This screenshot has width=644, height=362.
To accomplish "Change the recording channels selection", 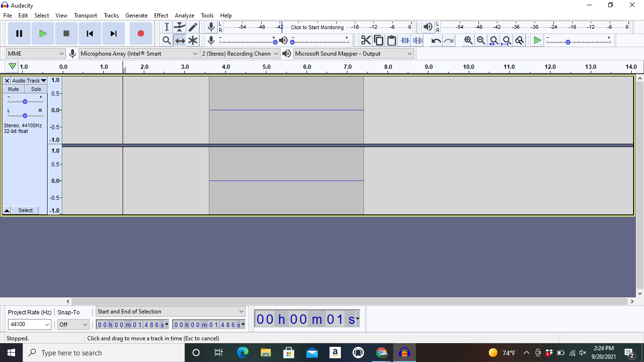I will click(x=240, y=53).
